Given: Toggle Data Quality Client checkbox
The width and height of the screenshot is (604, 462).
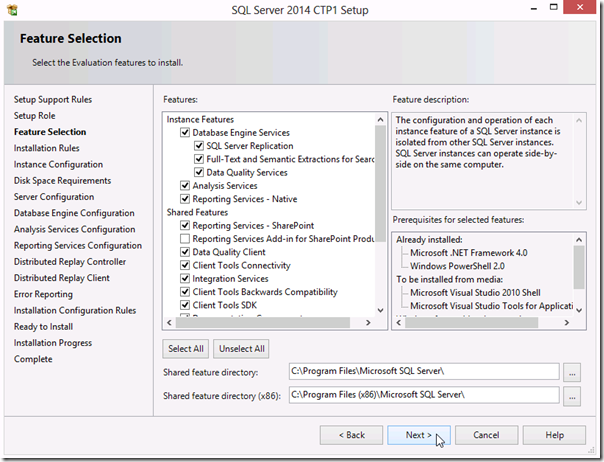Looking at the screenshot, I should pos(185,252).
